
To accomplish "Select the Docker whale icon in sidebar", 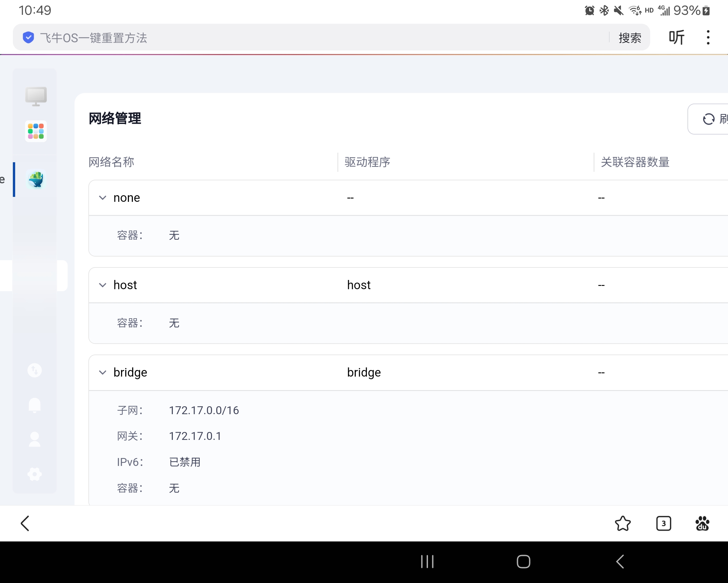I will (36, 179).
